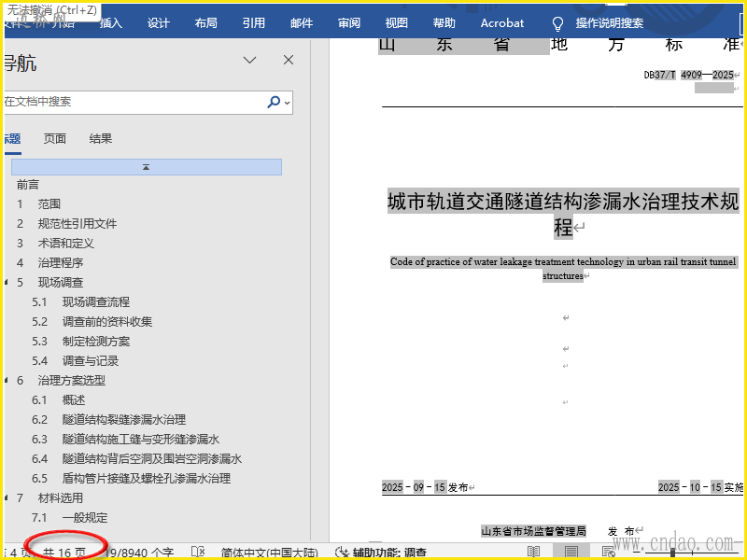The image size is (747, 560).
Task: Open the 设计 ribbon tab
Action: (158, 22)
